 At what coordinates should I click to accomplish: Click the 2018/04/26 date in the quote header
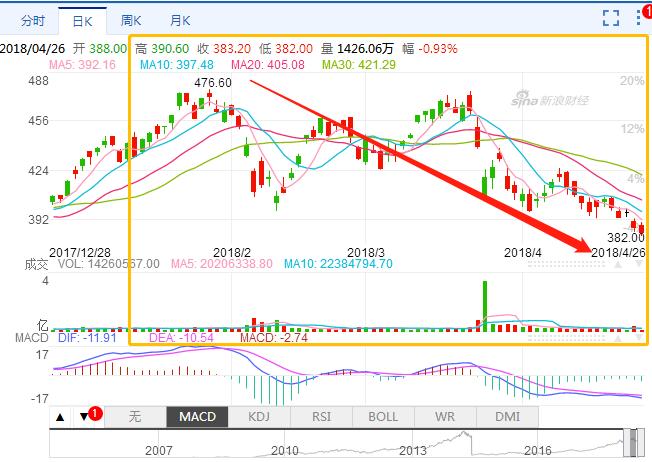[x=32, y=49]
